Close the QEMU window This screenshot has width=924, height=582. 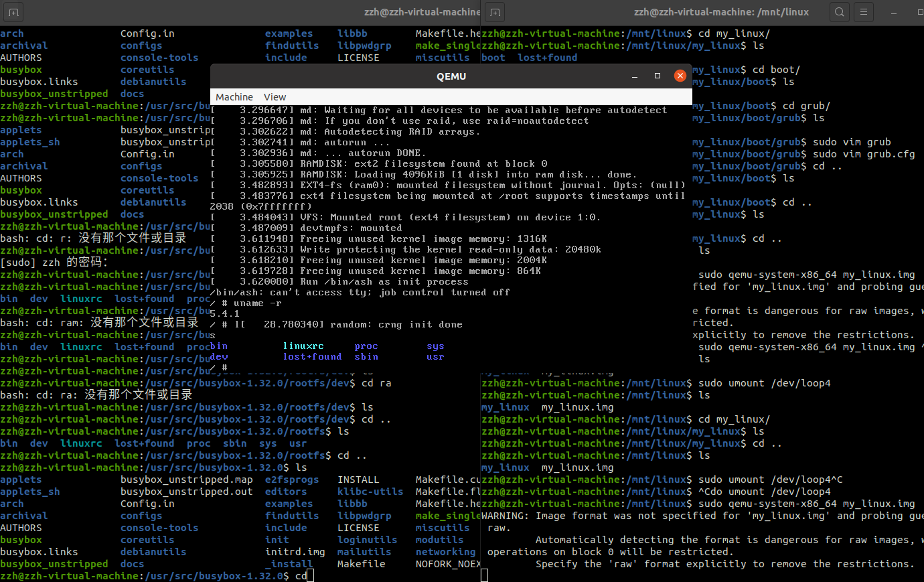click(680, 76)
